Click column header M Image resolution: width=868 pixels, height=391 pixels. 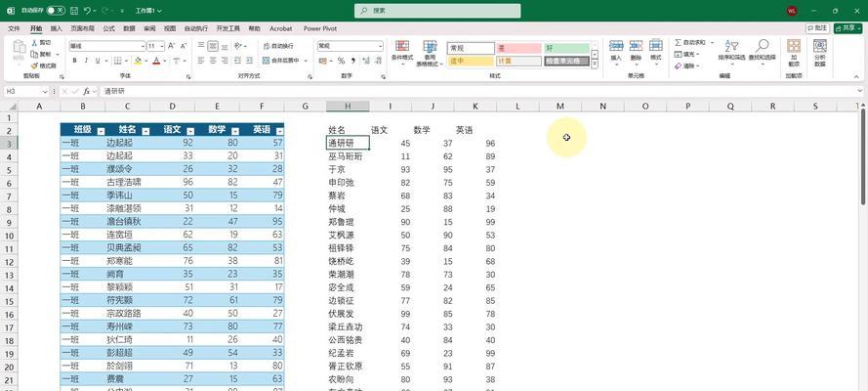[560, 106]
